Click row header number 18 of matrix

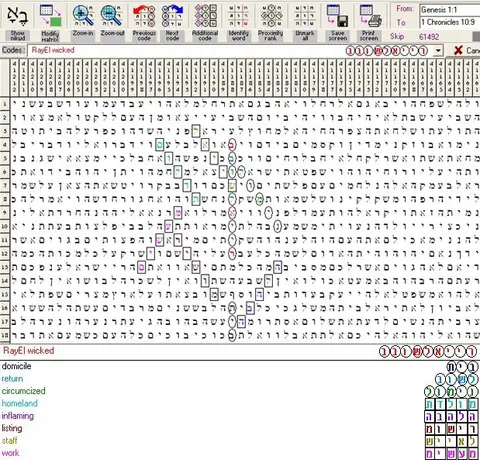5,335
